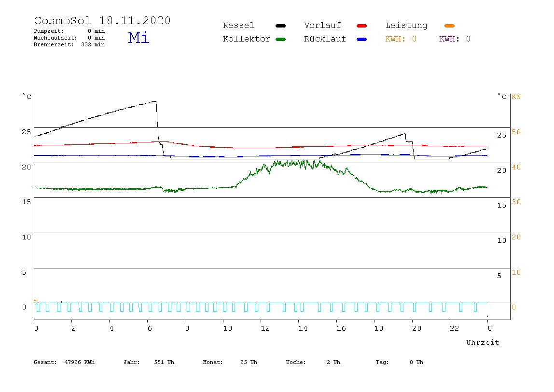The height and width of the screenshot is (392, 554).
Task: Click the Vorlauf legend label
Action: pos(322,26)
